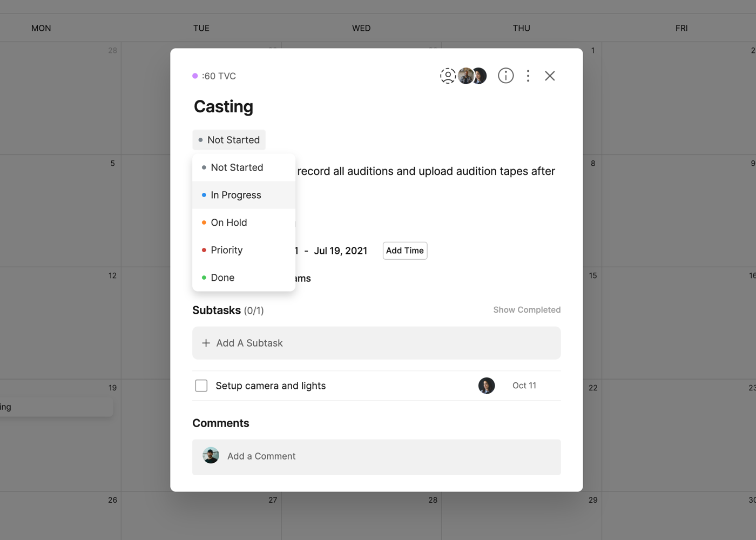Click the subtask assignee avatar

click(x=486, y=386)
